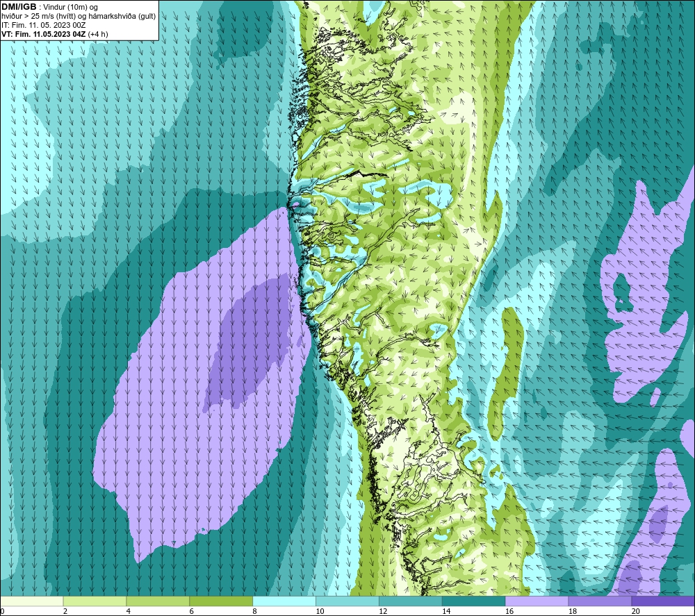The image size is (695, 616).
Task: Click the light cyan 8–10 m/s legend swatch
Action: point(284,601)
